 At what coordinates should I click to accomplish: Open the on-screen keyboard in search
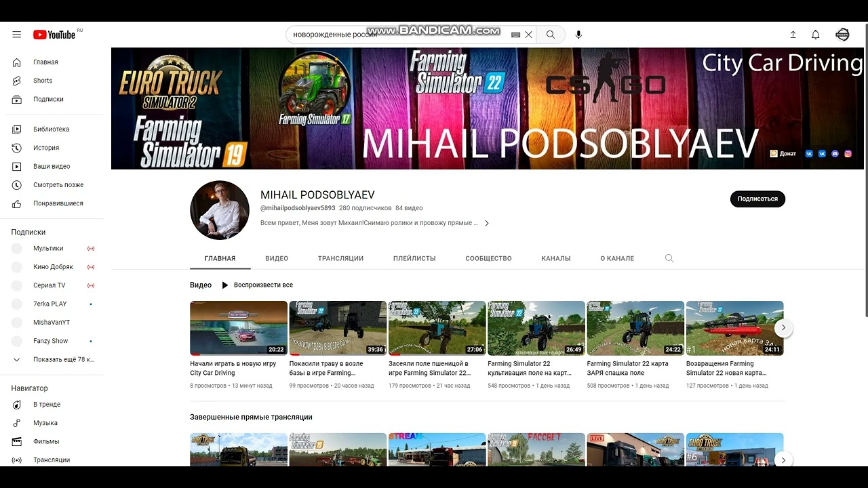(x=515, y=35)
